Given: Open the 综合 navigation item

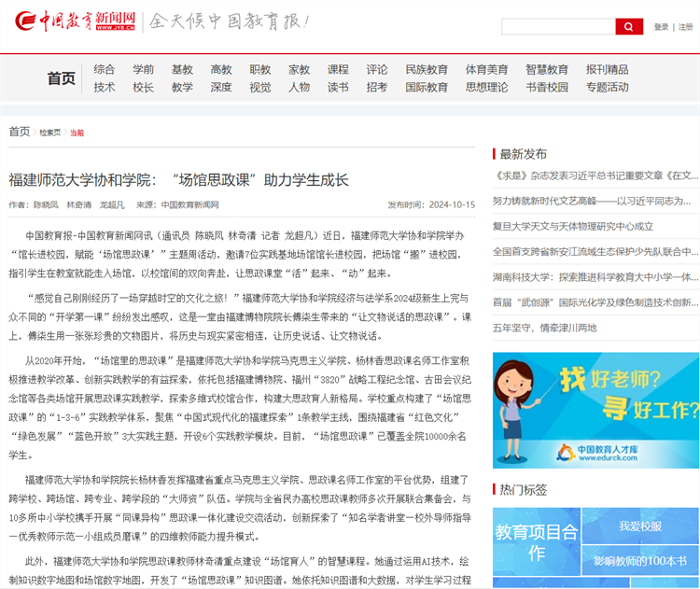Looking at the screenshot, I should point(104,69).
